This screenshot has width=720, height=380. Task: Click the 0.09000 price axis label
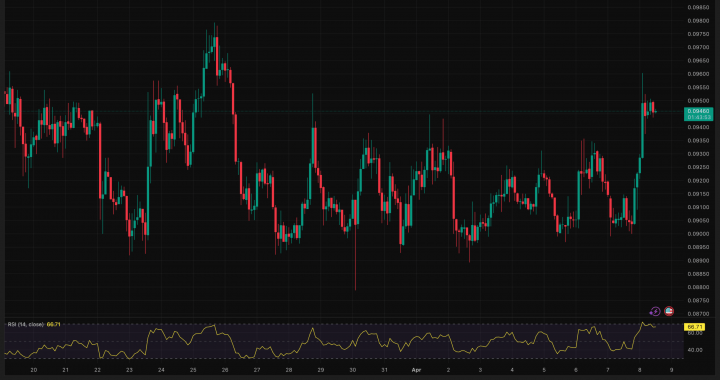coord(698,234)
